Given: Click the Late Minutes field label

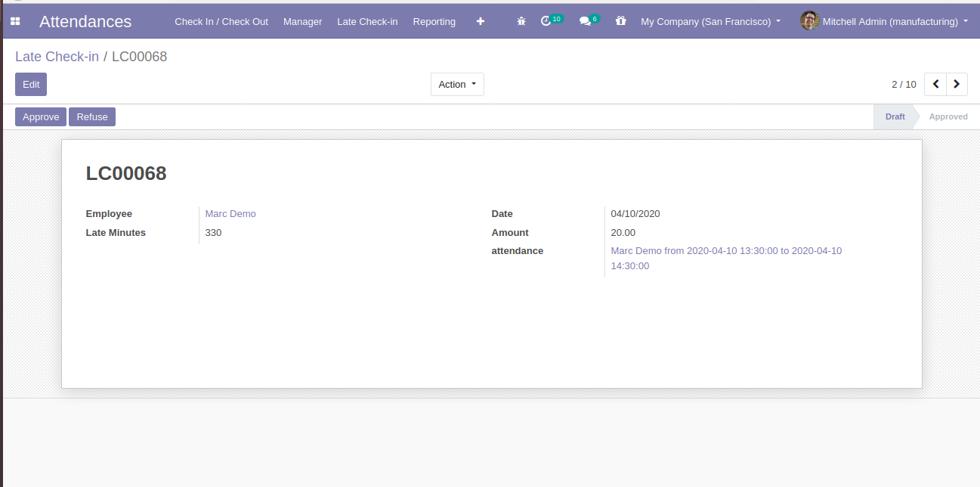Looking at the screenshot, I should (x=116, y=233).
